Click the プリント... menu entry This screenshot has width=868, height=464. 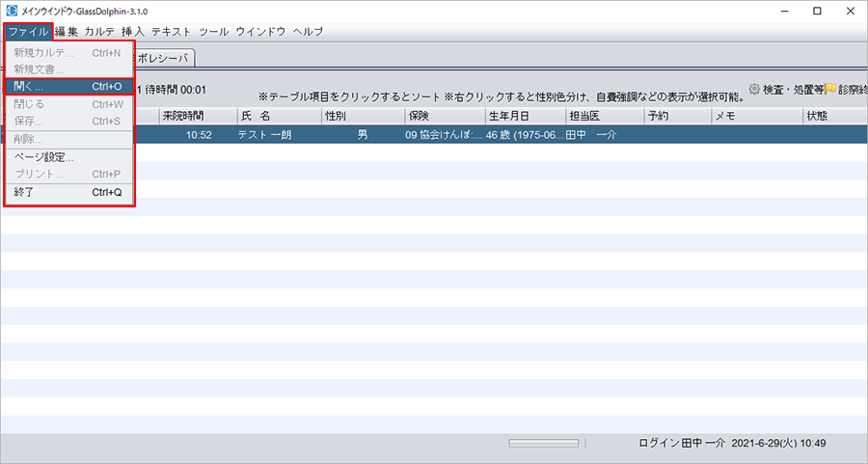[69, 174]
